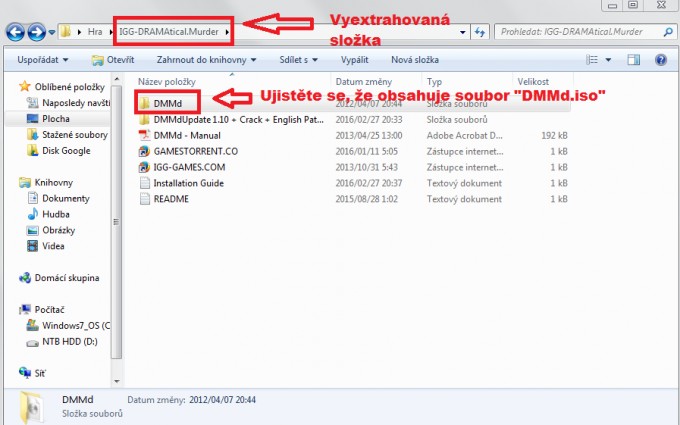Click the search magnifier icon
680x425 pixels.
[x=668, y=32]
